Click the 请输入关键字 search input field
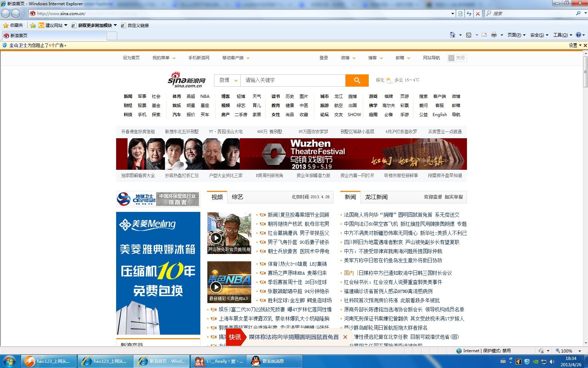Viewport: 588px width, 368px height. click(293, 80)
